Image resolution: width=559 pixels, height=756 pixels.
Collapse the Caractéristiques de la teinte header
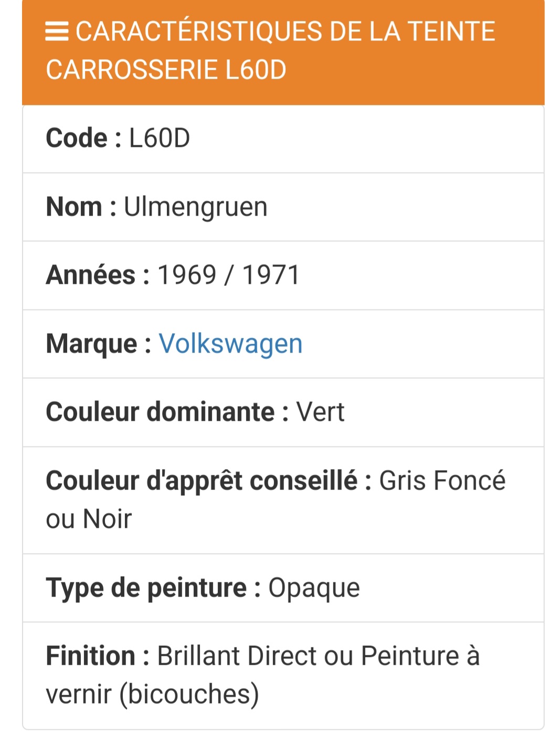pyautogui.click(x=283, y=52)
